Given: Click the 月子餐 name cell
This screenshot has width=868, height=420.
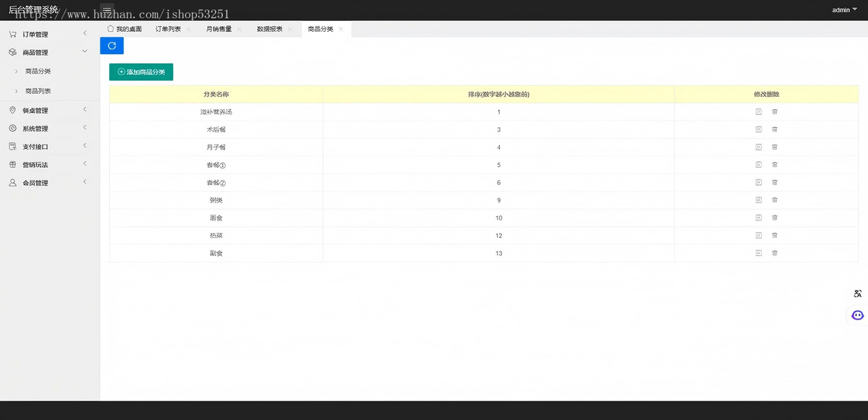Looking at the screenshot, I should [216, 147].
